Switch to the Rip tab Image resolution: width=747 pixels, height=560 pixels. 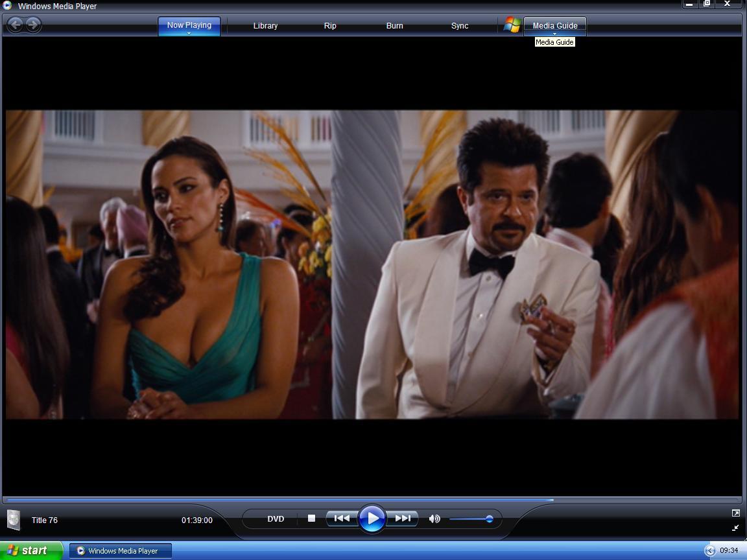click(330, 26)
